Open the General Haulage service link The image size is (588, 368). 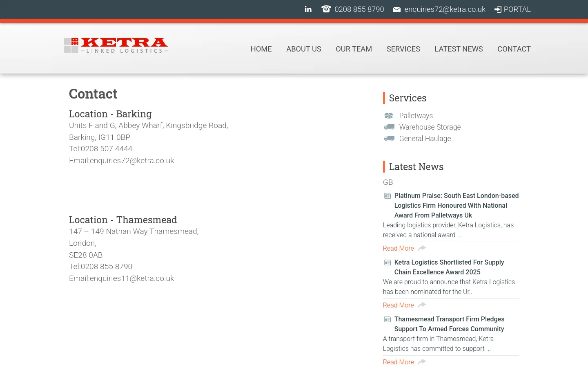coord(425,139)
